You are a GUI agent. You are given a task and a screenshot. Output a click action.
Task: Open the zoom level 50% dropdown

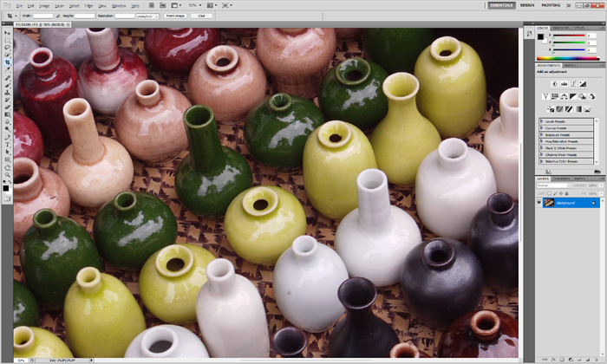coord(195,5)
